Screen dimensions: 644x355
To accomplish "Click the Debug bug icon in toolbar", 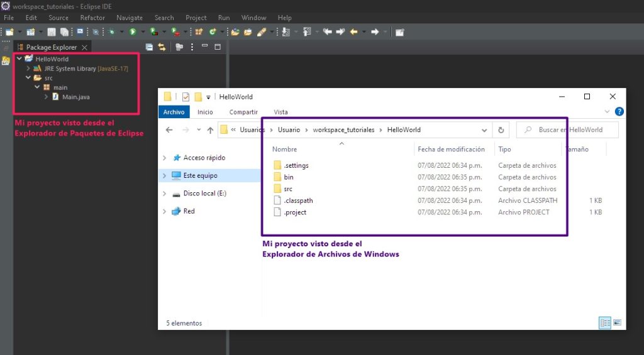I will click(x=112, y=31).
